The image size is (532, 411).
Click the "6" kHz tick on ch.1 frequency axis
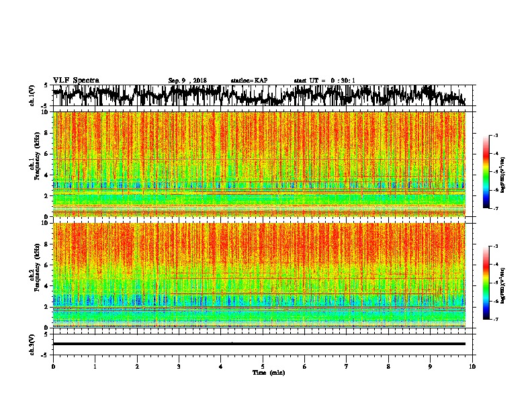click(x=48, y=154)
